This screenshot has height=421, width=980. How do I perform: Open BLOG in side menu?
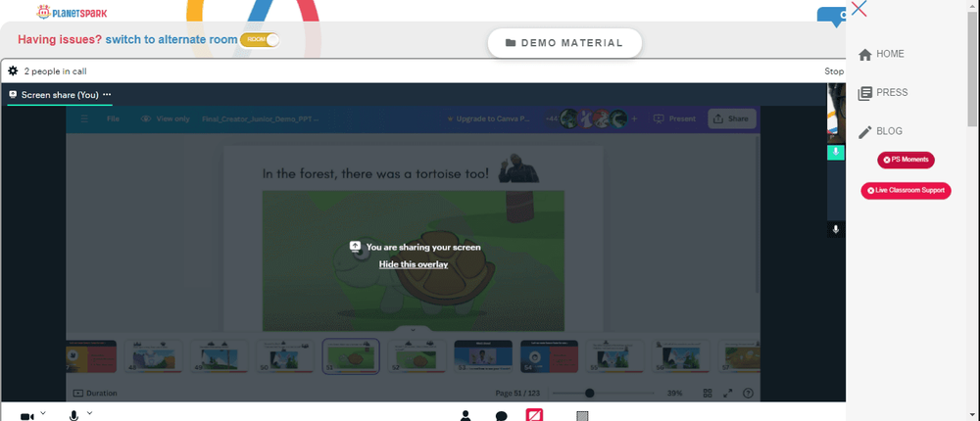(880, 131)
